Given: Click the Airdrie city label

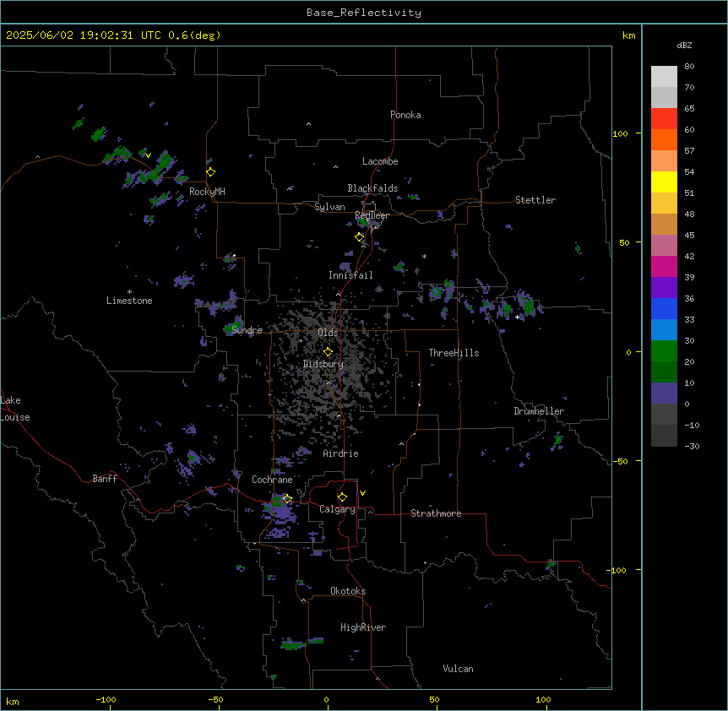Looking at the screenshot, I should [x=341, y=453].
